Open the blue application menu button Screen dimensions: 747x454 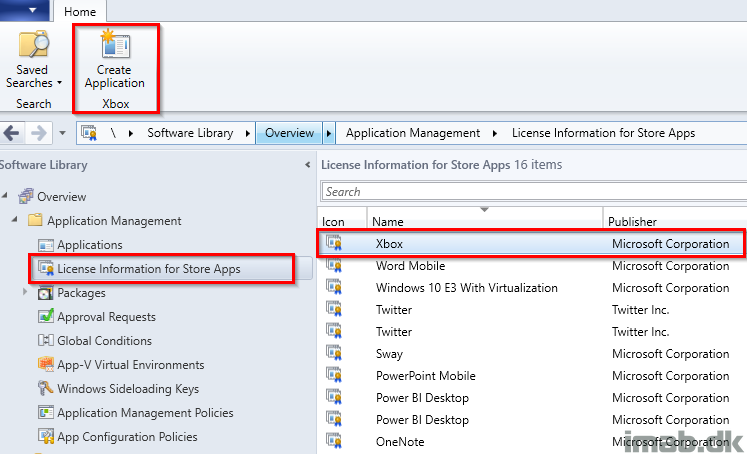coord(25,10)
